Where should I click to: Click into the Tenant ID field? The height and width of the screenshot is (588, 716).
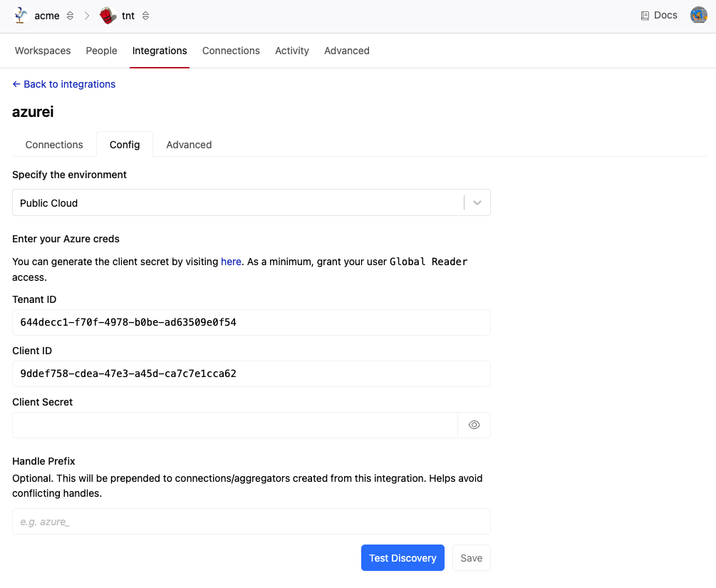pyautogui.click(x=251, y=322)
